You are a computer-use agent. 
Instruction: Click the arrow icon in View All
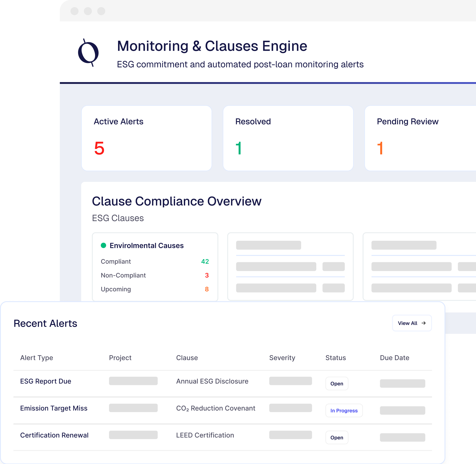(x=424, y=323)
